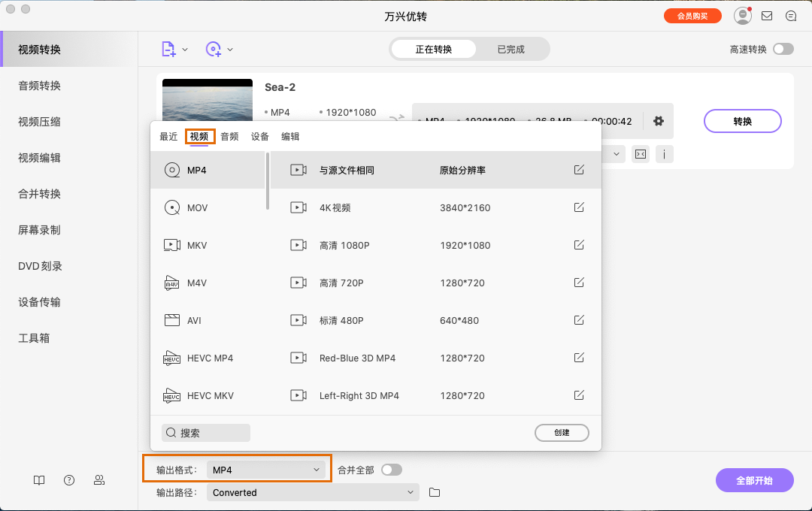Image resolution: width=812 pixels, height=511 pixels.
Task: Open output folder via folder icon
Action: point(433,492)
